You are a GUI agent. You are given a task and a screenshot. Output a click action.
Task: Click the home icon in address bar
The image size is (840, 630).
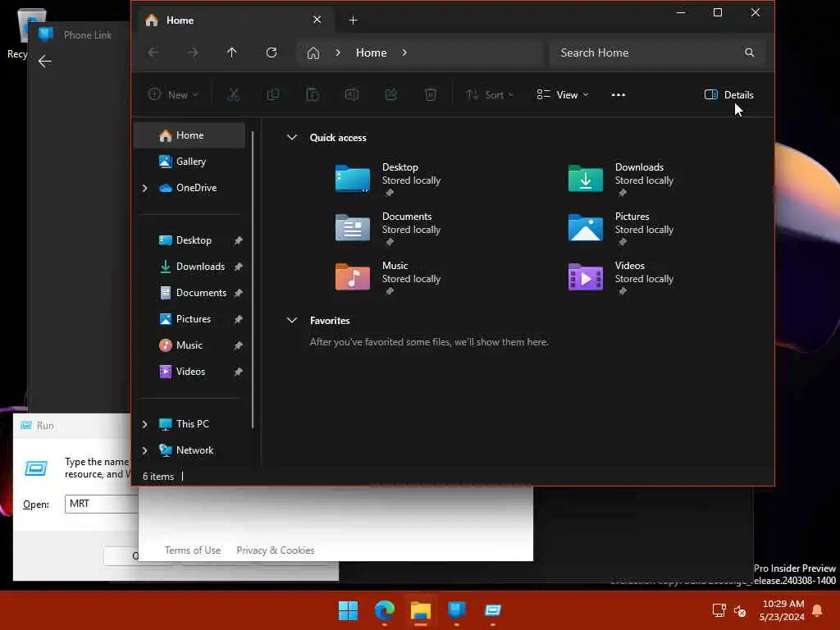(x=313, y=52)
